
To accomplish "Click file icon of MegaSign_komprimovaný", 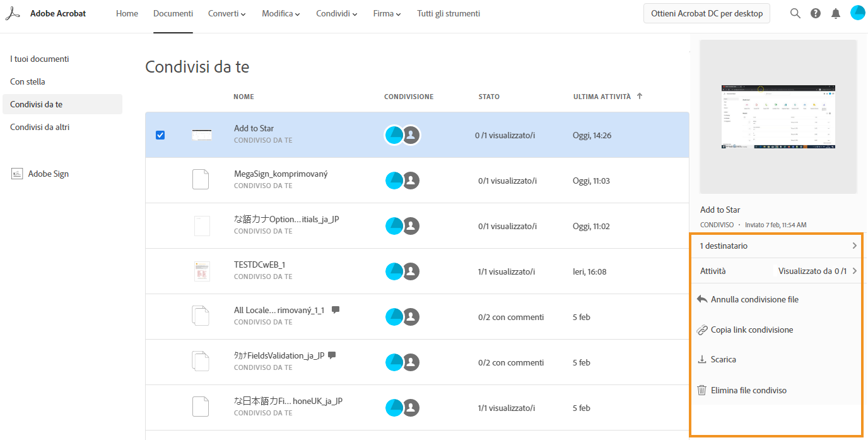I will [x=201, y=179].
